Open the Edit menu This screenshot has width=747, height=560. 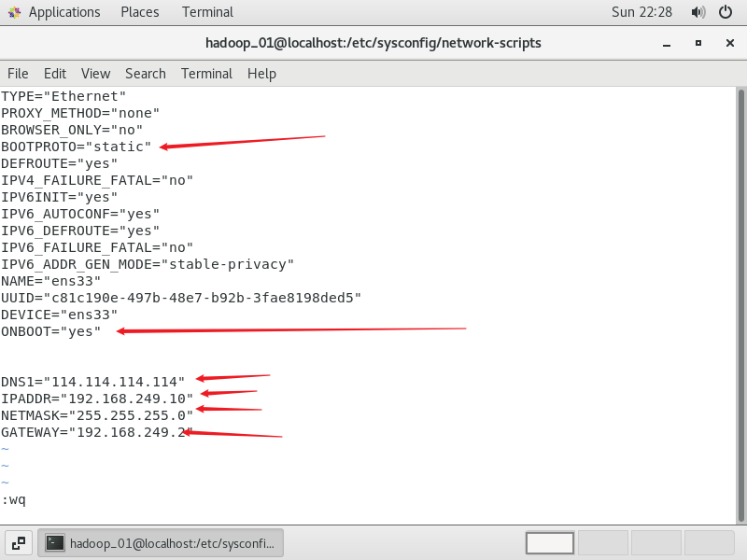[55, 74]
